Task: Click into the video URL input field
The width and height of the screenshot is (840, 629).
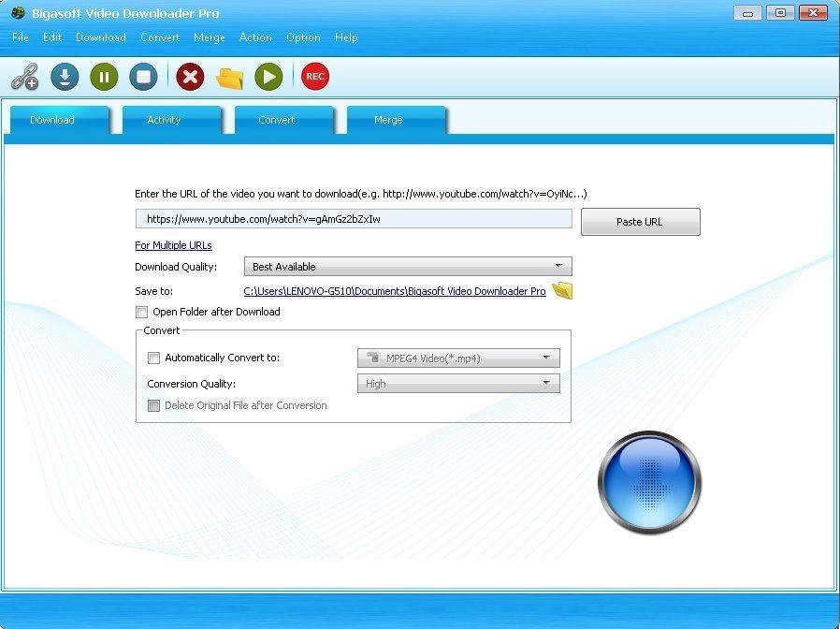Action: click(x=354, y=219)
